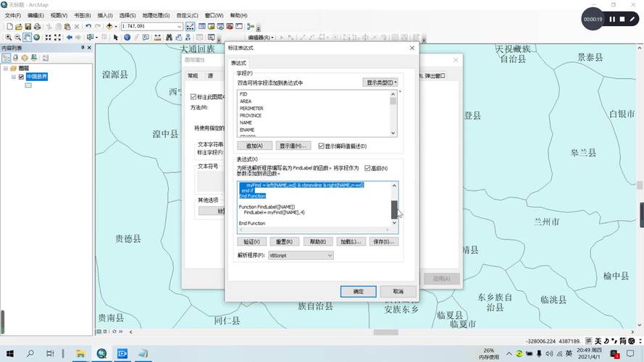Zoom to Full Extent globe icon

coord(36,38)
